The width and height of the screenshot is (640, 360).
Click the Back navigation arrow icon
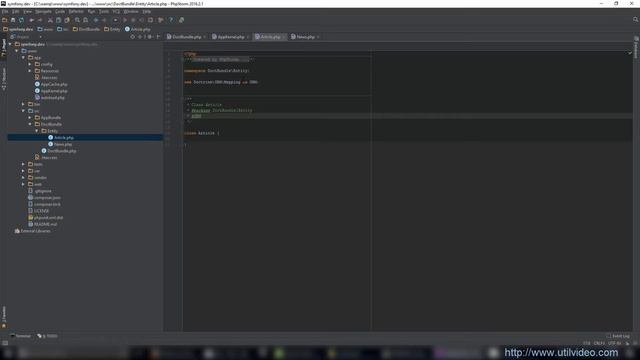96,20
